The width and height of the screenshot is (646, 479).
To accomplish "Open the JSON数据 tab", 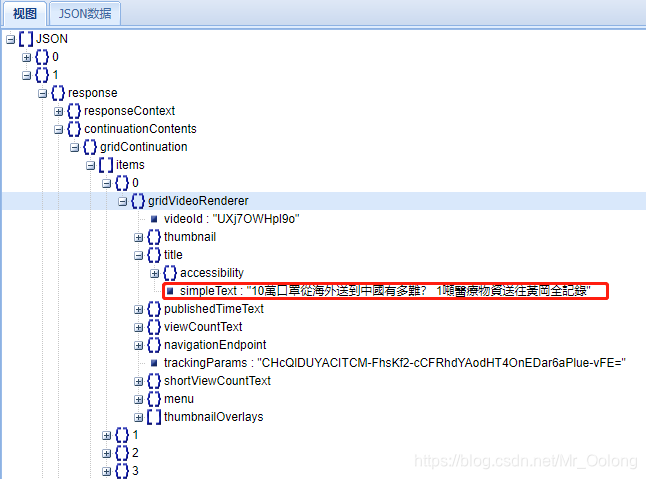I will (x=85, y=14).
